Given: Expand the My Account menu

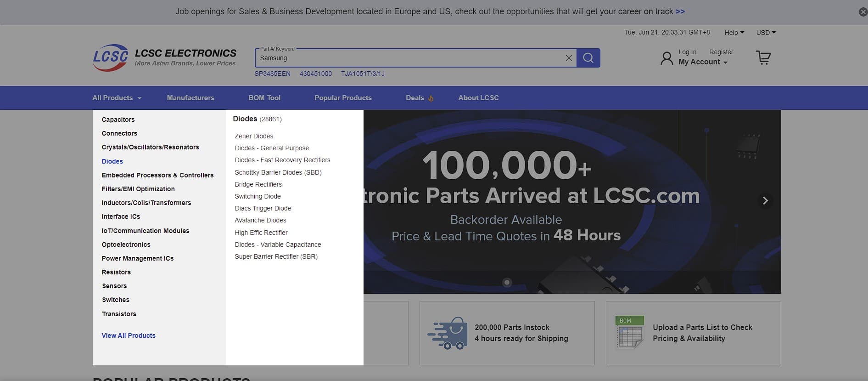Looking at the screenshot, I should pos(703,62).
